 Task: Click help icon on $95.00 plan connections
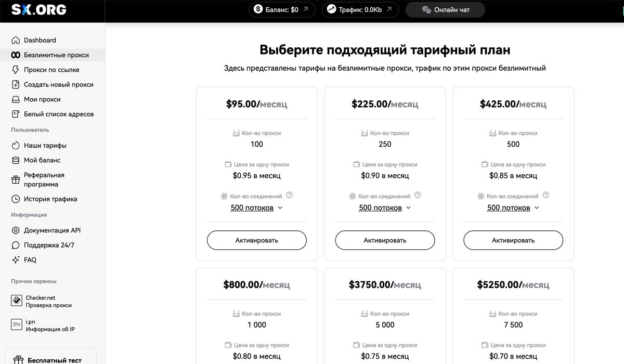(290, 196)
